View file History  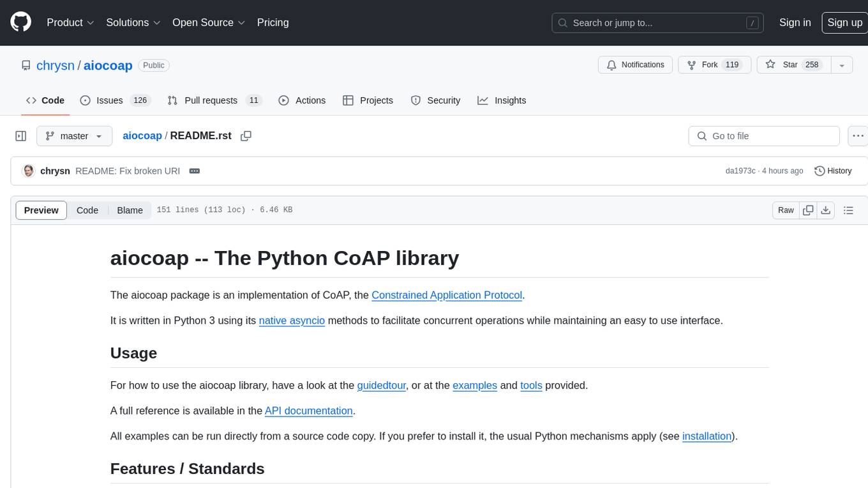834,171
